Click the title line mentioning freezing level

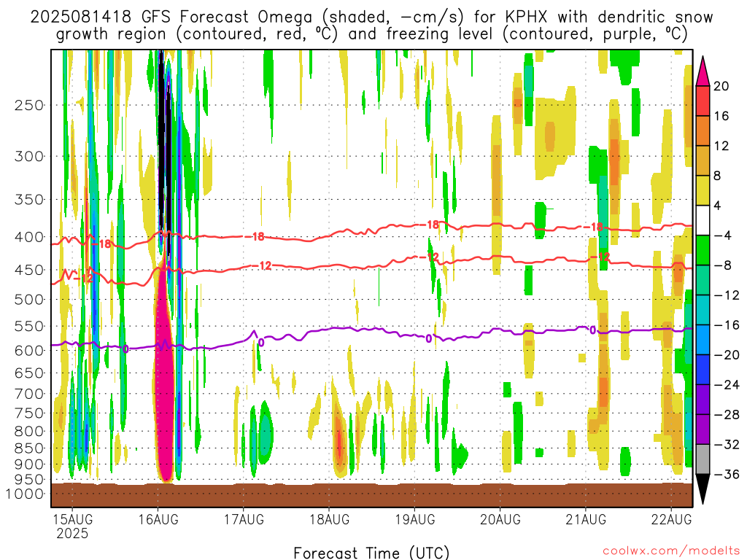[x=371, y=34]
